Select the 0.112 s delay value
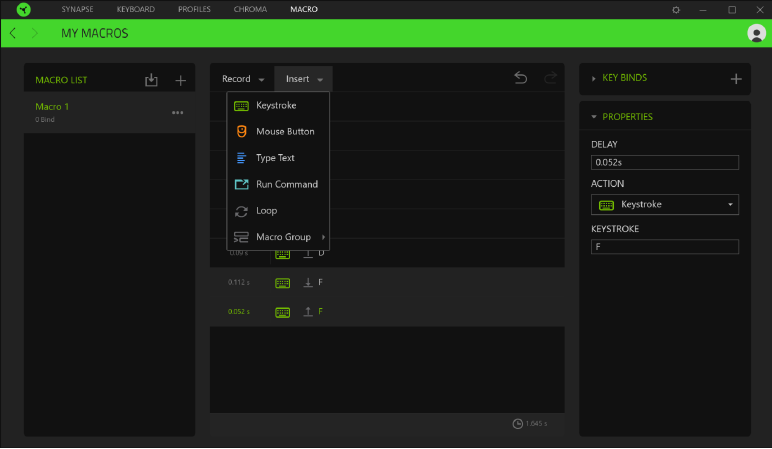Screen dimensions: 772x449 tap(239, 283)
